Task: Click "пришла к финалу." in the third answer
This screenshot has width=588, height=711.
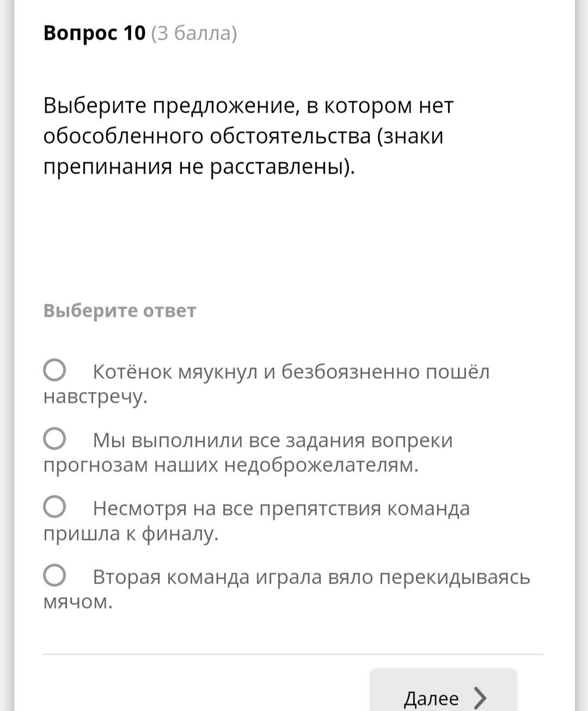Action: click(x=131, y=533)
